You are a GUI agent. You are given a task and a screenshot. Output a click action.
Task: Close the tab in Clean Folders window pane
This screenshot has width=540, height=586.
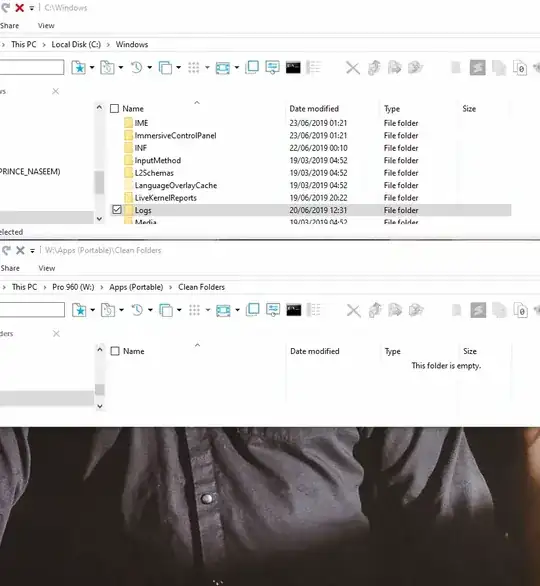point(56,333)
